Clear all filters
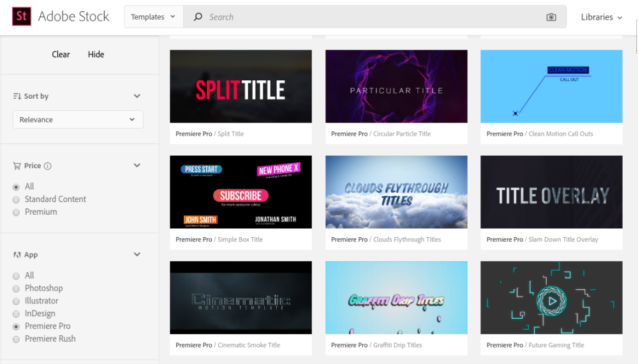638x364 pixels. tap(61, 54)
